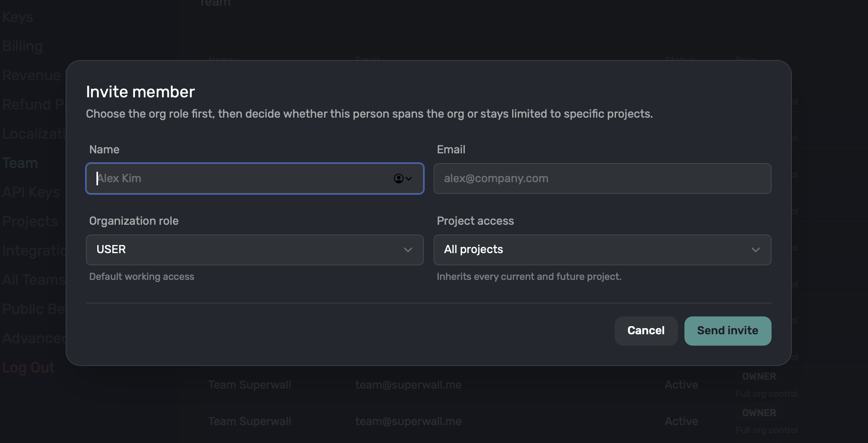Go to API Keys in sidebar
Screen dimensions: 868x443
(x=31, y=192)
